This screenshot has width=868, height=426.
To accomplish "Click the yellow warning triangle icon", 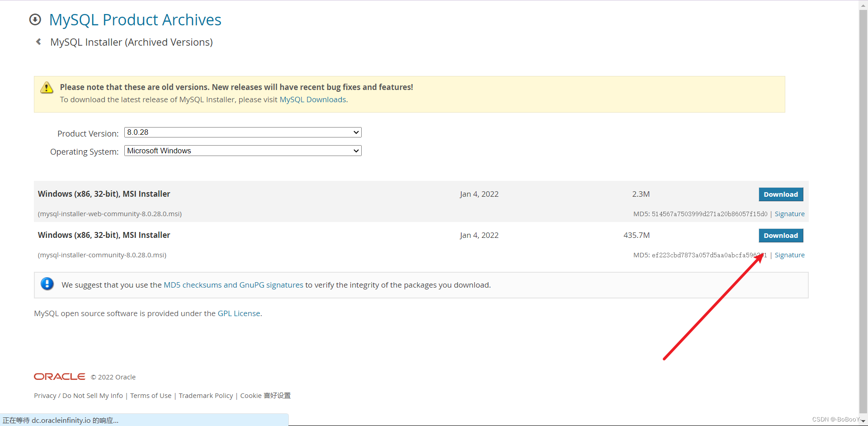I will pos(47,88).
